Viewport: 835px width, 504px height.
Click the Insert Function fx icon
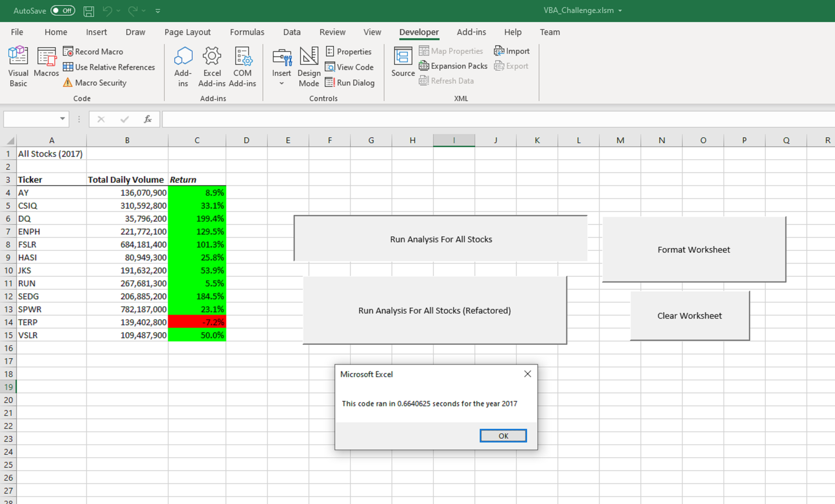(x=148, y=119)
